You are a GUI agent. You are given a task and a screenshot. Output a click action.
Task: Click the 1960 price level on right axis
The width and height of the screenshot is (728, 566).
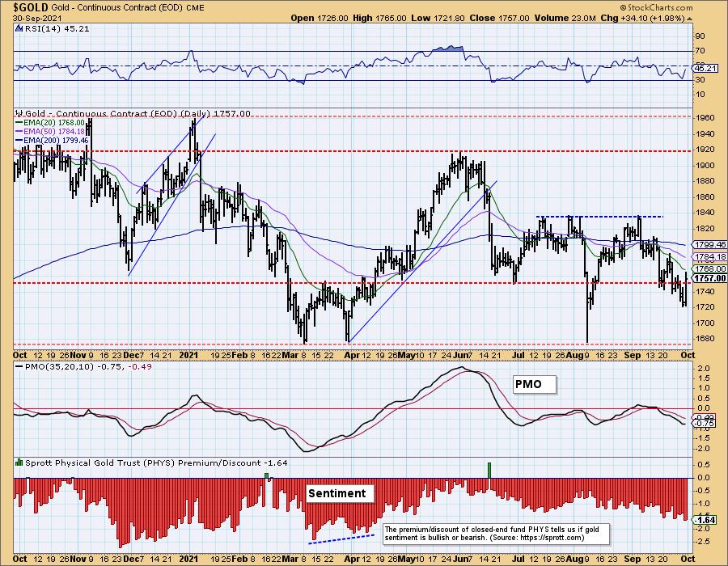pos(705,118)
